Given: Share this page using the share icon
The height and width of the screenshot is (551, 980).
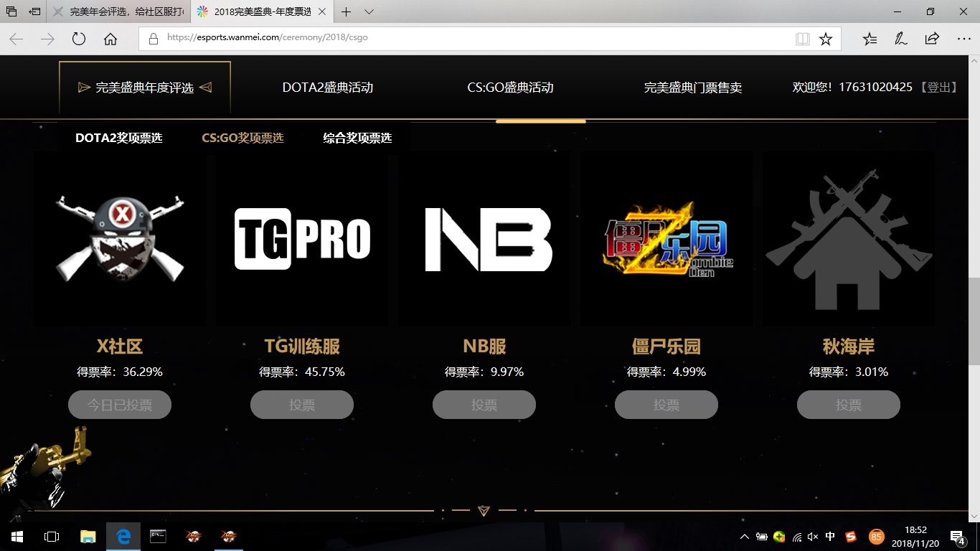Looking at the screenshot, I should point(932,39).
